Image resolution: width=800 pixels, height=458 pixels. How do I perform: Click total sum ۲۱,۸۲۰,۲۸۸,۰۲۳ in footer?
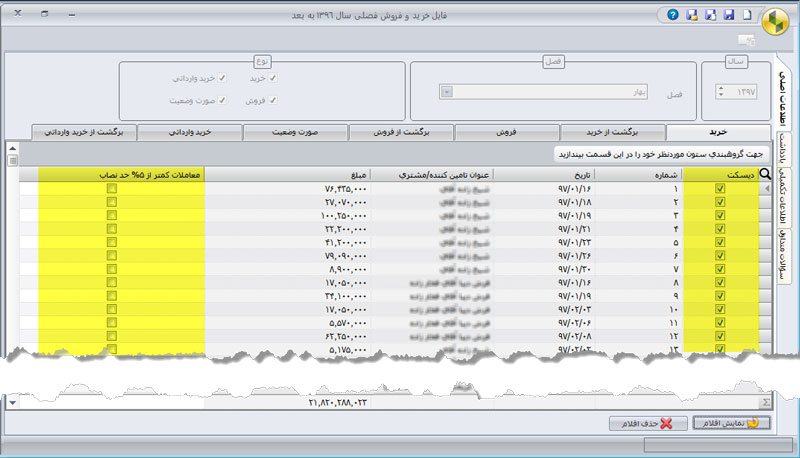tap(337, 402)
